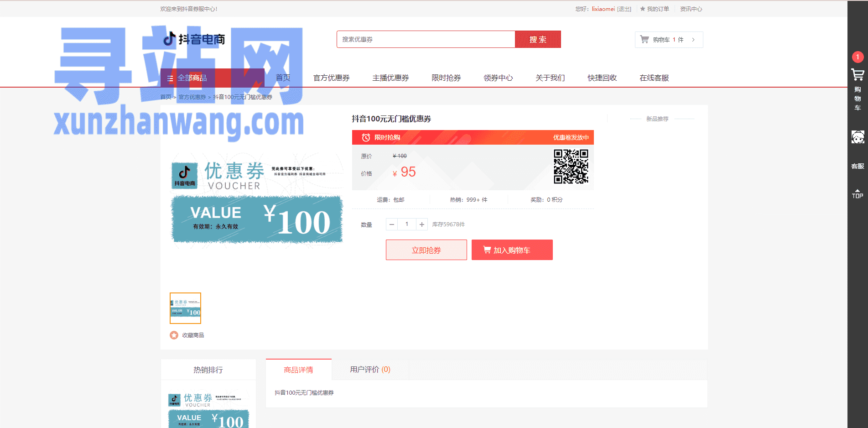The image size is (868, 428).
Task: Click sidebar 客服 label
Action: [858, 166]
